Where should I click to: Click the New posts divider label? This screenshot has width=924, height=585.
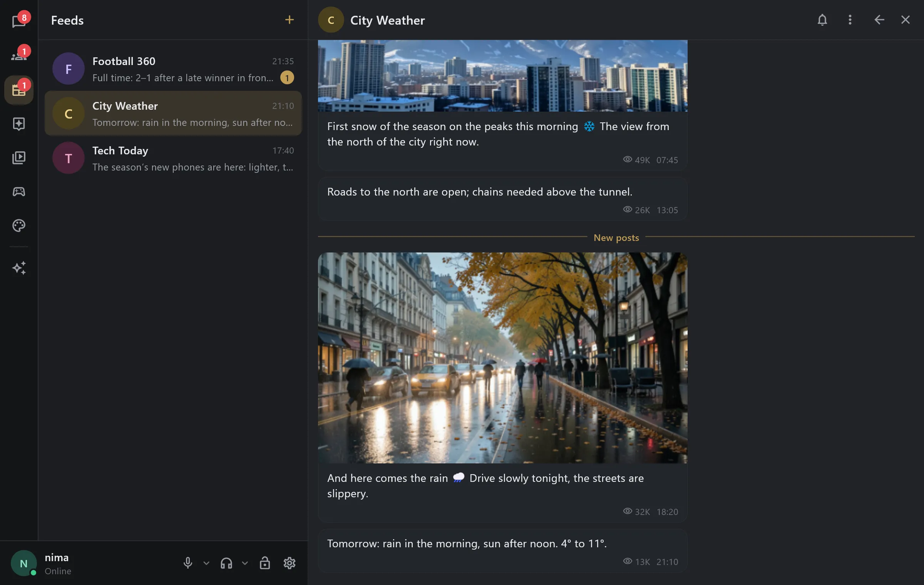(616, 237)
